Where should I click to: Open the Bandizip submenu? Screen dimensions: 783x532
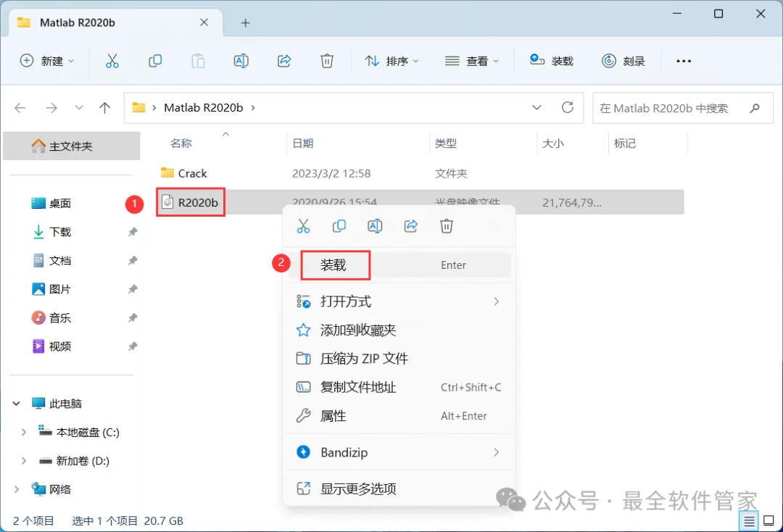[399, 452]
